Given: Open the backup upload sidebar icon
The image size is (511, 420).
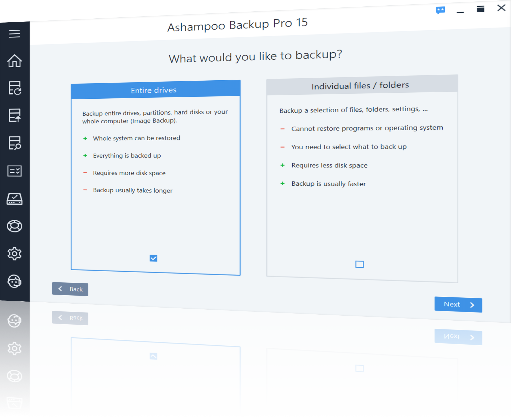Looking at the screenshot, I should click(x=14, y=115).
